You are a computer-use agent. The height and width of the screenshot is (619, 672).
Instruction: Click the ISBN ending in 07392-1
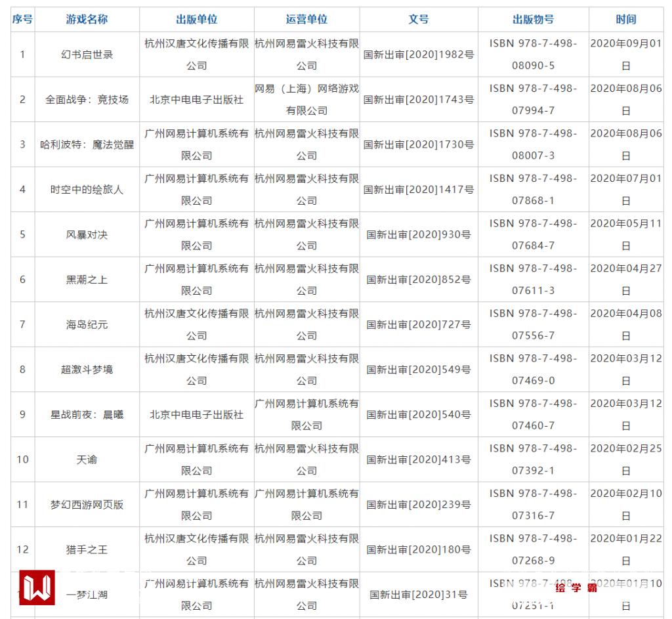pos(533,459)
